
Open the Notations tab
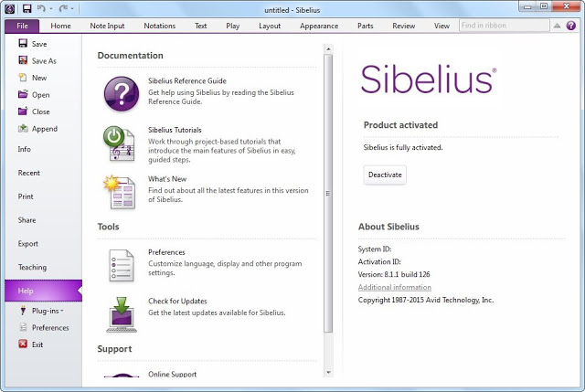pos(159,26)
